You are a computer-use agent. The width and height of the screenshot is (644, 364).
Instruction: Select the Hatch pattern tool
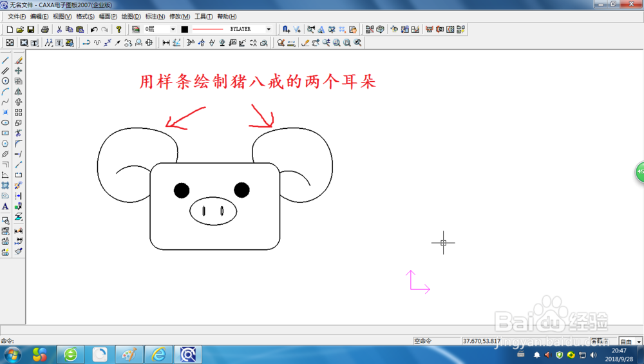pyautogui.click(x=5, y=186)
